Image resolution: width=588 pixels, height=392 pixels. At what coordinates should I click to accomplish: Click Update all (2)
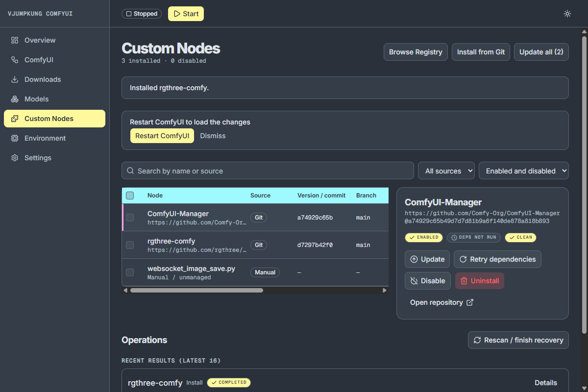(541, 52)
